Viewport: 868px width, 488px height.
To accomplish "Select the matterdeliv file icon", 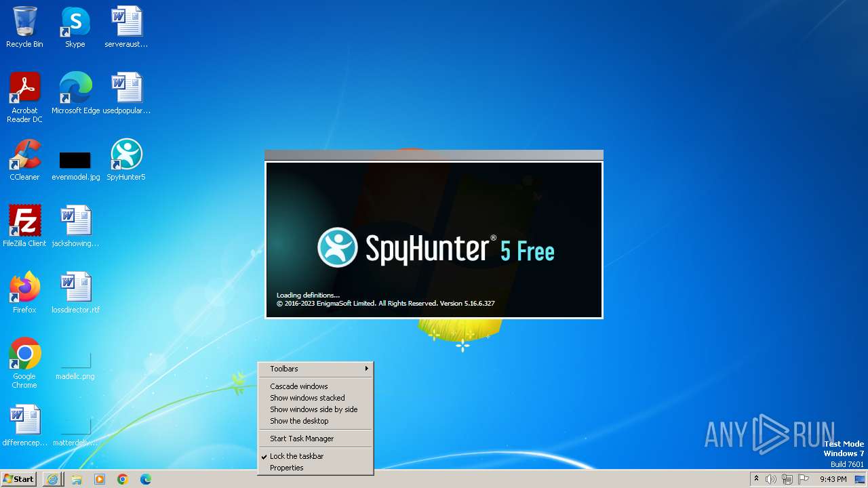I will tap(75, 432).
